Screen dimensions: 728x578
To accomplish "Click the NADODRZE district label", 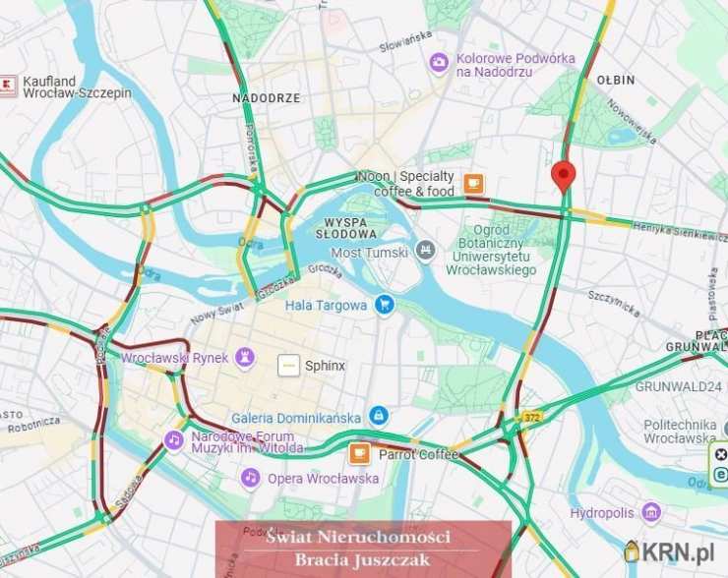I will tap(267, 98).
